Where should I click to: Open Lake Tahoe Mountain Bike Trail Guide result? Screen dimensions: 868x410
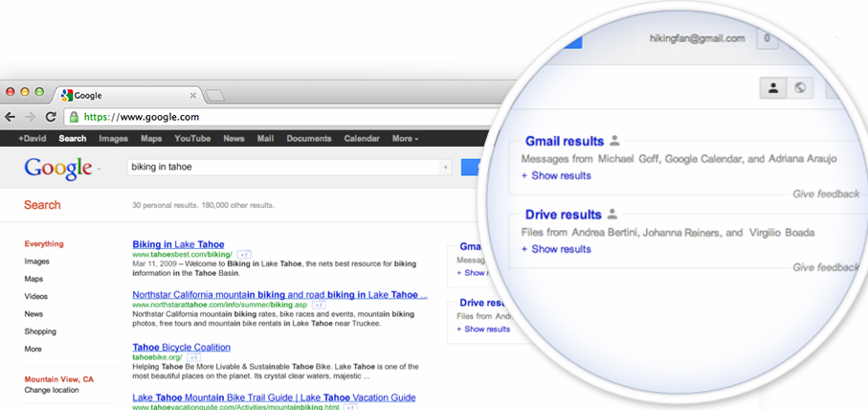click(274, 398)
